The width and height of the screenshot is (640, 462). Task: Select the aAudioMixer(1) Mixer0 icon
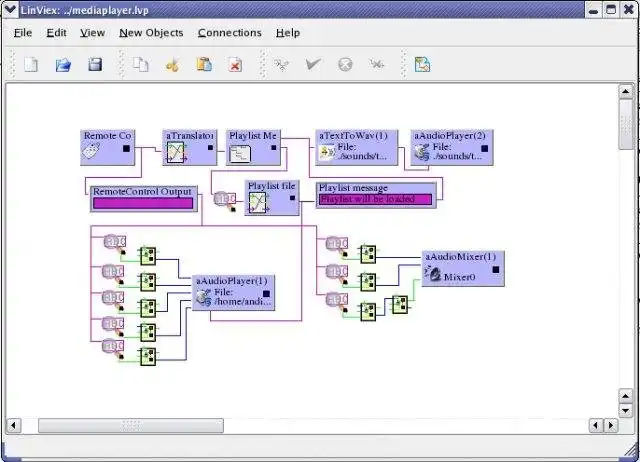pos(433,273)
